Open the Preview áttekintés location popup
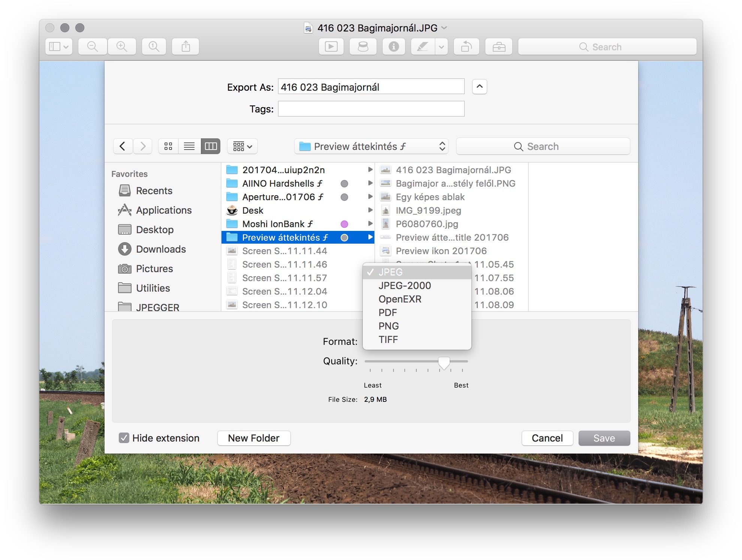The image size is (742, 560). pos(371,146)
